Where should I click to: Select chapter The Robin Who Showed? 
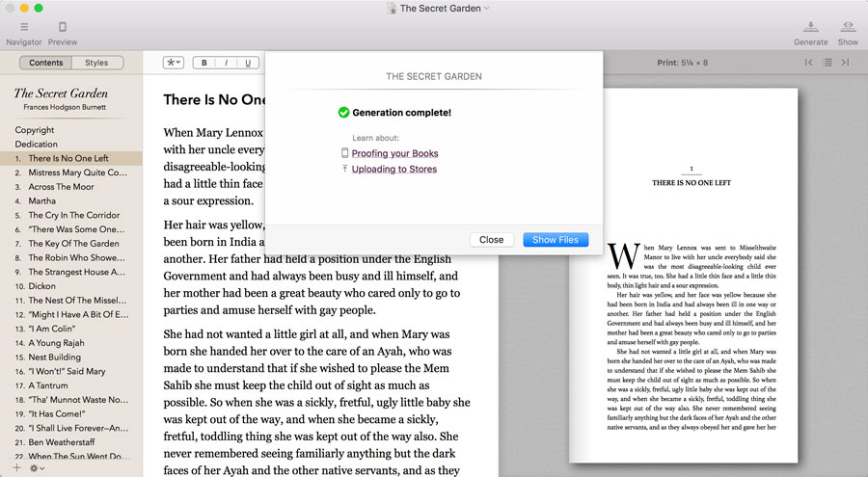point(70,258)
